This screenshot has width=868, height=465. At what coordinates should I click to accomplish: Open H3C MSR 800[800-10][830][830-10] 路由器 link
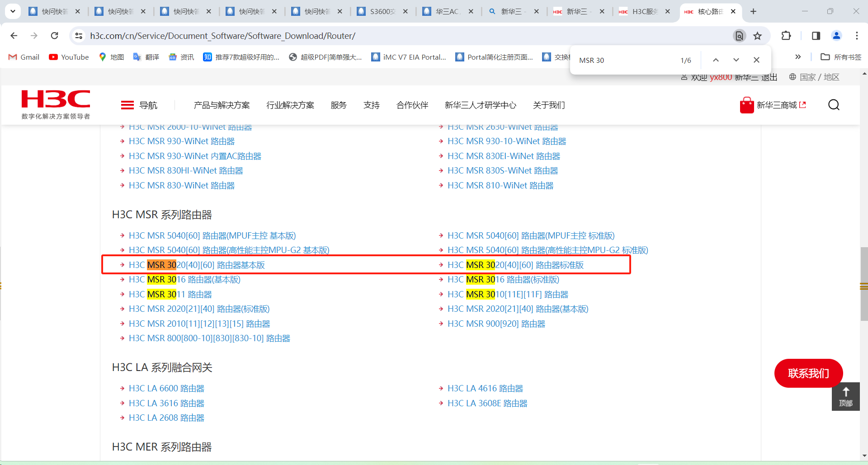pyautogui.click(x=209, y=338)
